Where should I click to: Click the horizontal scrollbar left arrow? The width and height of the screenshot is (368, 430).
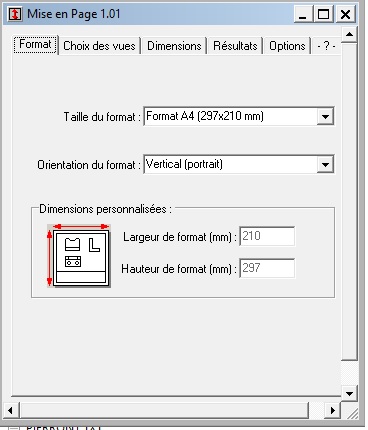[10, 410]
